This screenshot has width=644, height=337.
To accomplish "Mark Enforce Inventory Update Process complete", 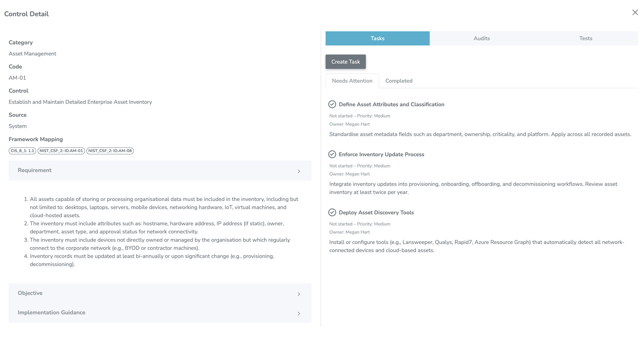I will tap(332, 154).
